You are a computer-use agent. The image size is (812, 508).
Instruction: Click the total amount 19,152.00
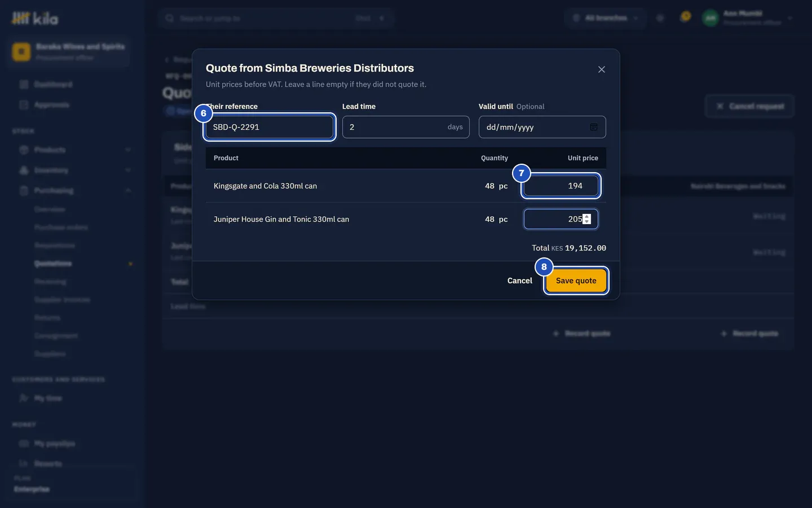click(585, 248)
